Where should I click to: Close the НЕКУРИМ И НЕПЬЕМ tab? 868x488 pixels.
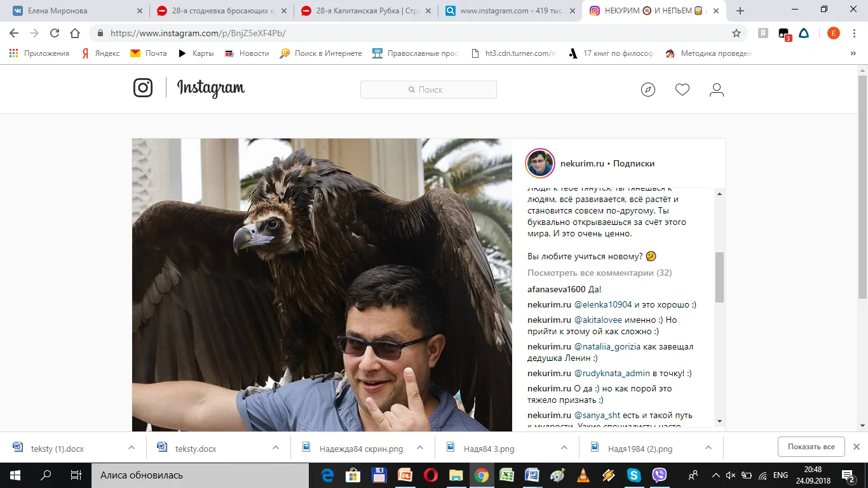coord(717,11)
